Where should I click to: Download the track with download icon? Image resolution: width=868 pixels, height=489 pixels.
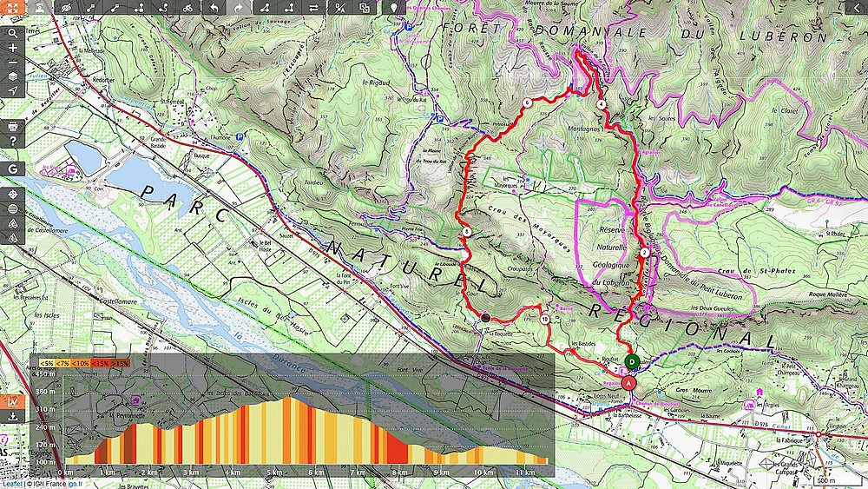coord(12,416)
